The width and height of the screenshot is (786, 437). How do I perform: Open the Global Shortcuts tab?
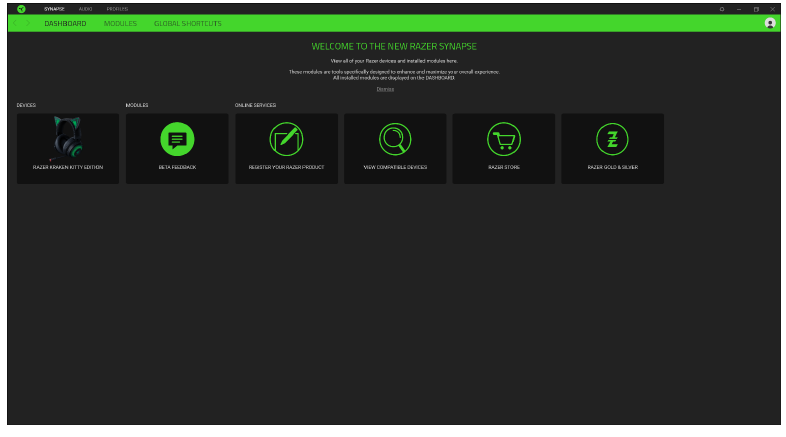coord(187,24)
